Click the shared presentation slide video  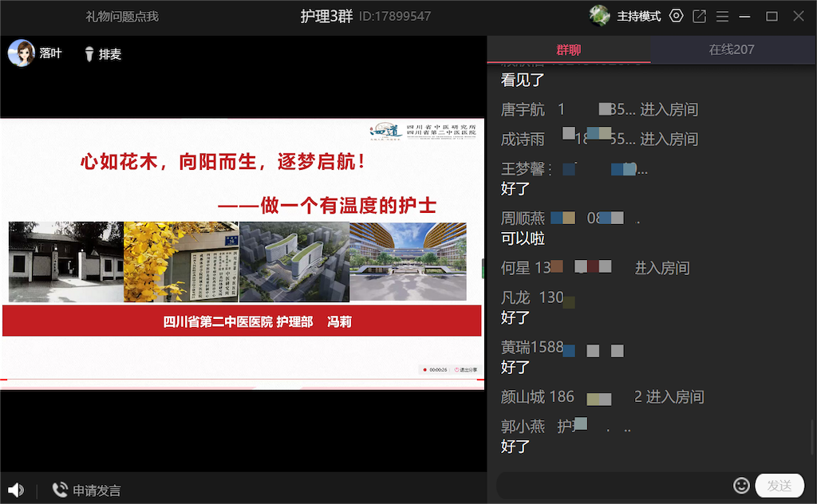point(243,254)
